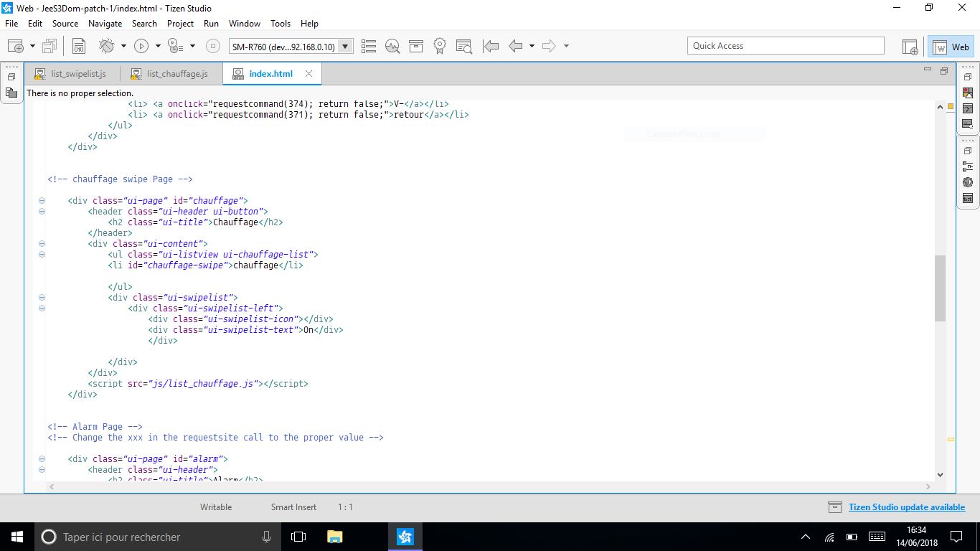Open the Project menu

pyautogui.click(x=181, y=24)
